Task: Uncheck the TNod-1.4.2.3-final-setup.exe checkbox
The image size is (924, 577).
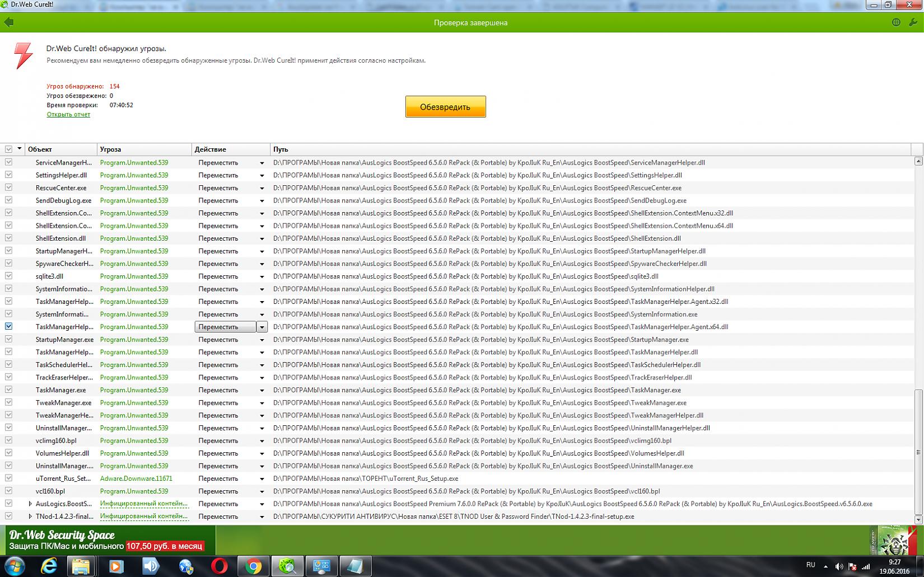Action: (8, 516)
